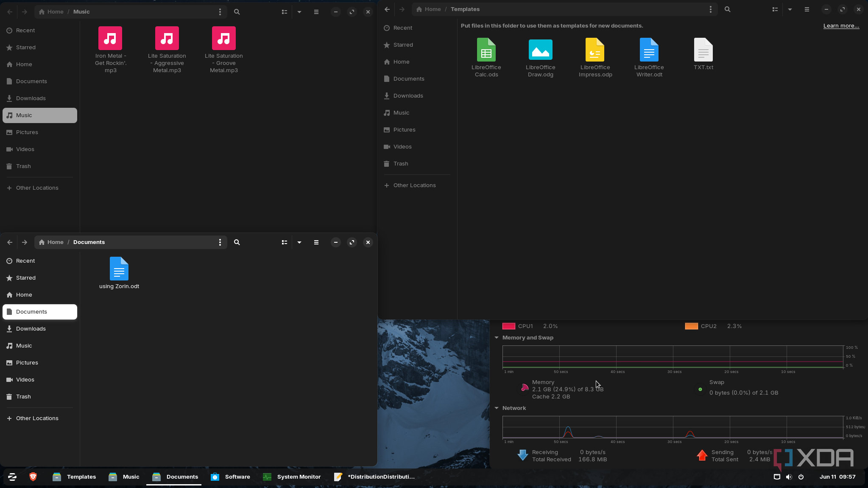This screenshot has height=488, width=868.
Task: Switch to Software in taskbar
Action: (x=231, y=477)
